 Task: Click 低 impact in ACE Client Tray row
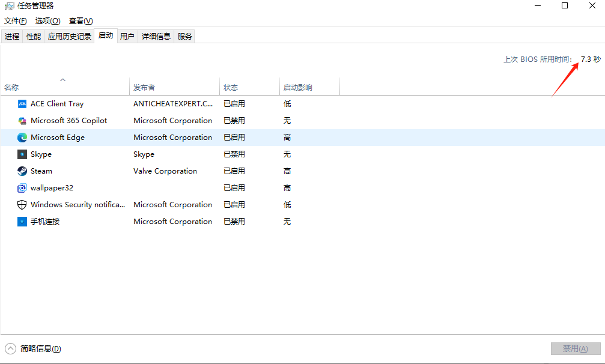point(287,104)
